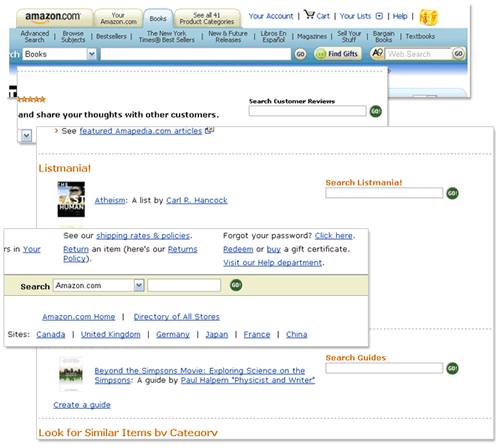Image resolution: width=500 pixels, height=448 pixels.
Task: Open Bargain Books menu item
Action: 384,36
